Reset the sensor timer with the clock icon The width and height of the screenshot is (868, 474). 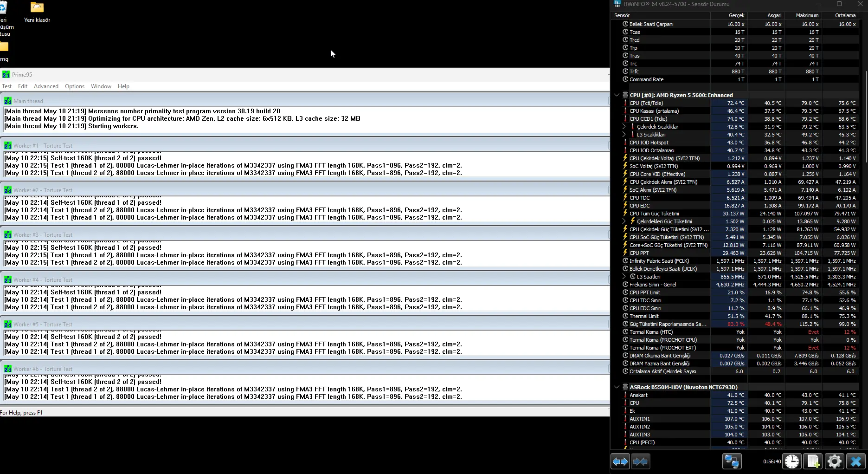click(x=792, y=461)
